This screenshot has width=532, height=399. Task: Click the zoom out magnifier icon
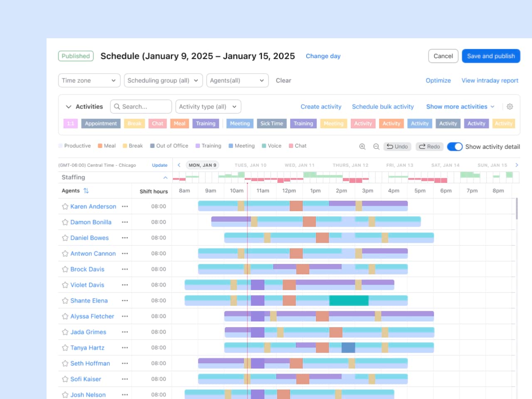point(376,147)
